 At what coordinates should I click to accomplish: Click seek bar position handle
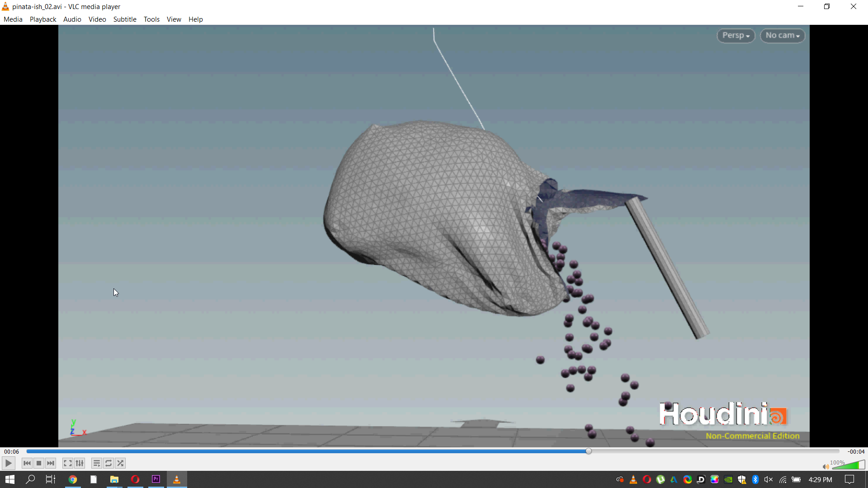coord(589,451)
